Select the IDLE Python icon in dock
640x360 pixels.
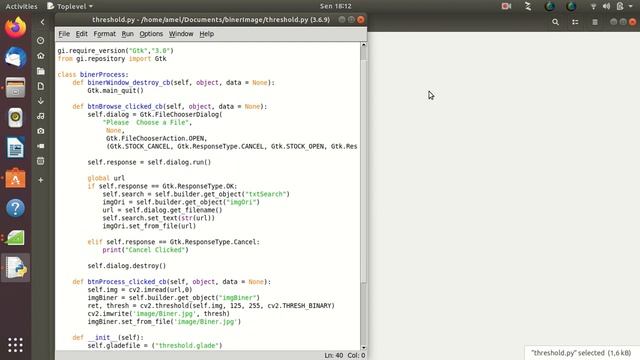click(x=16, y=268)
